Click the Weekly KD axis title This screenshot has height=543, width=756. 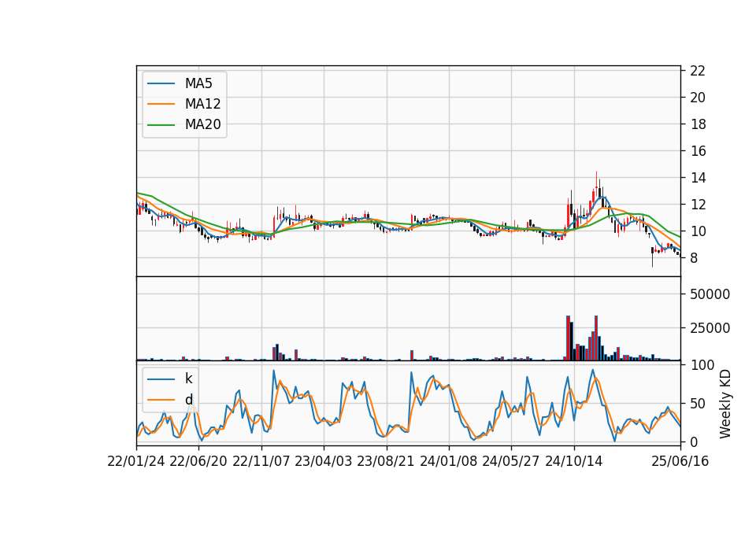725,404
